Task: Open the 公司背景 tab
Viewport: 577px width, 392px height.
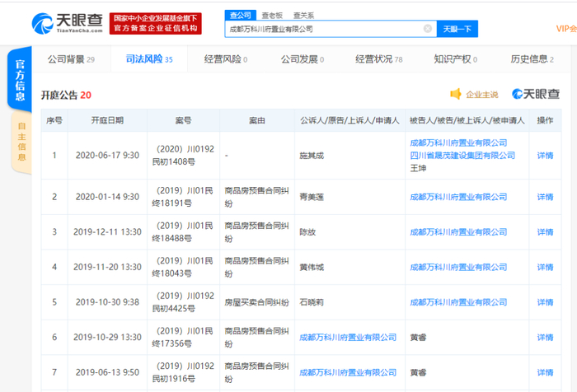Action: click(71, 60)
